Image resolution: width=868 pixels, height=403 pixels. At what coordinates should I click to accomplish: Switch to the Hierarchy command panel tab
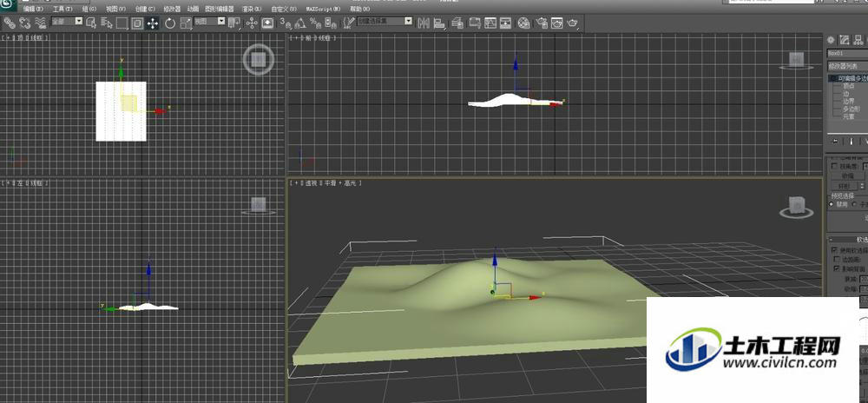(858, 40)
